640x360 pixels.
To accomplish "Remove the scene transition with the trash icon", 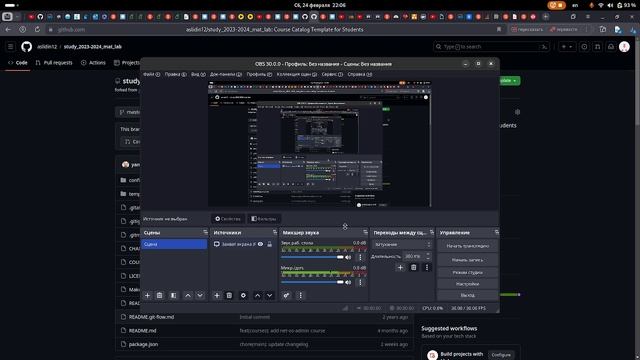I will 413,268.
